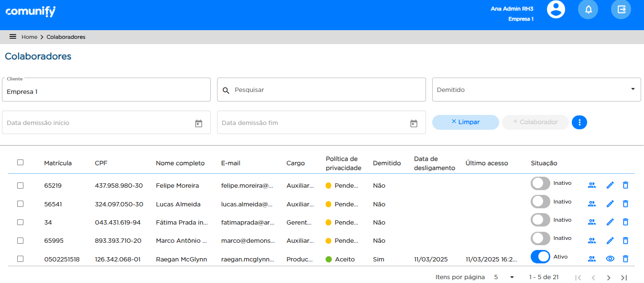Click the logout icon in header

click(x=621, y=10)
